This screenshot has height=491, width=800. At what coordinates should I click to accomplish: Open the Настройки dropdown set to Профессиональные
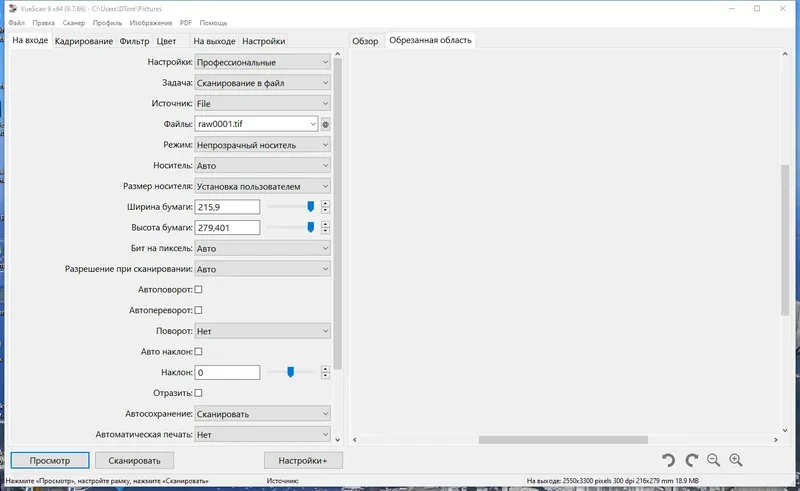[262, 62]
